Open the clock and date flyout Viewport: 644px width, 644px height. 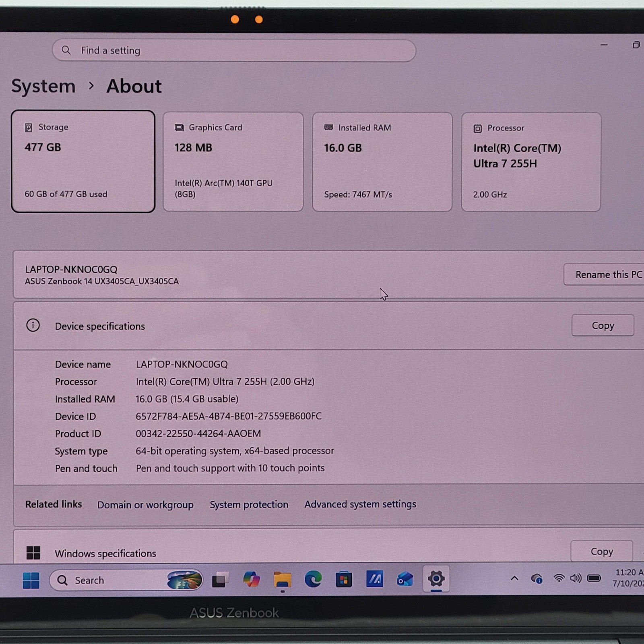click(629, 578)
